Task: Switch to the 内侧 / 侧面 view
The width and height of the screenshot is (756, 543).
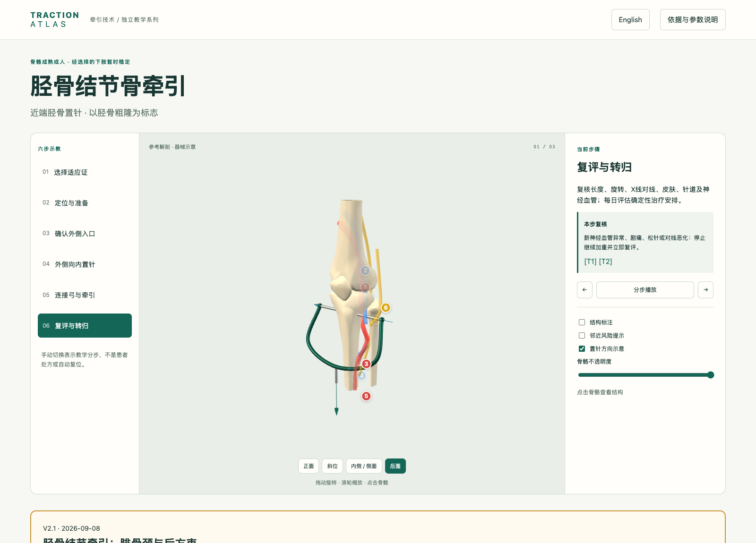Action: click(364, 466)
